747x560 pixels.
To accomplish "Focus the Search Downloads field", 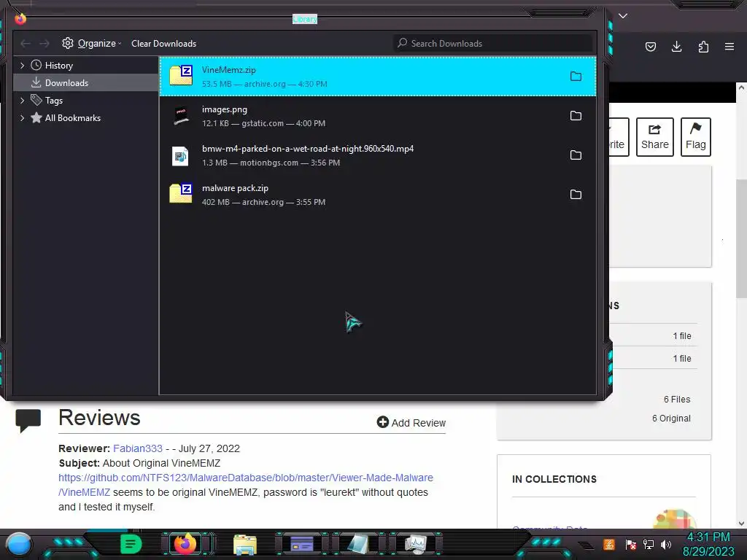I will (493, 43).
